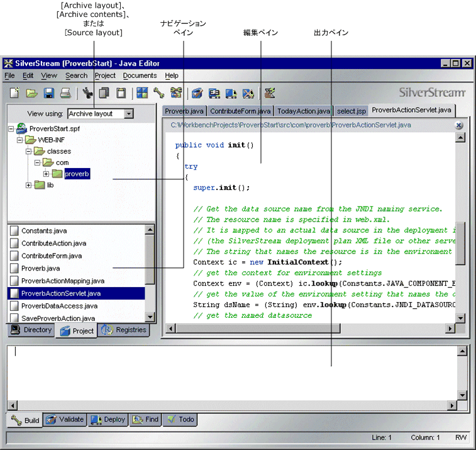
Task: Select the ProverbActionServlet.java editor tab
Action: (x=411, y=110)
